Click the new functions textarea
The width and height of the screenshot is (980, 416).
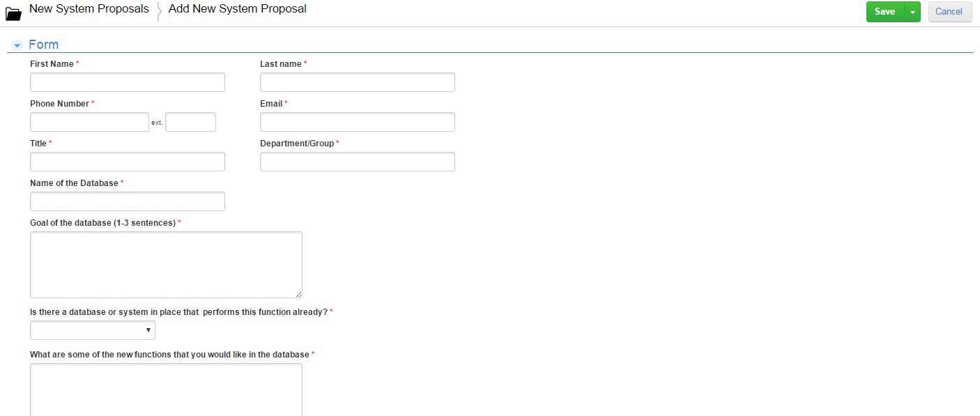coord(166,390)
